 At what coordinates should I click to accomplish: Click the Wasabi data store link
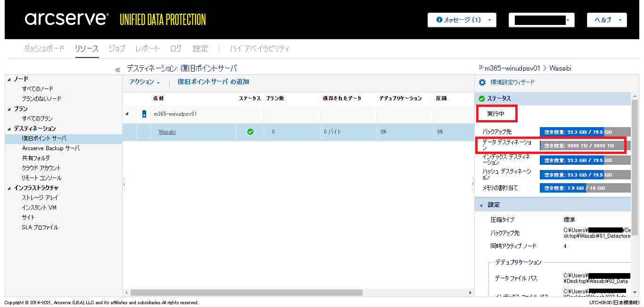[167, 132]
